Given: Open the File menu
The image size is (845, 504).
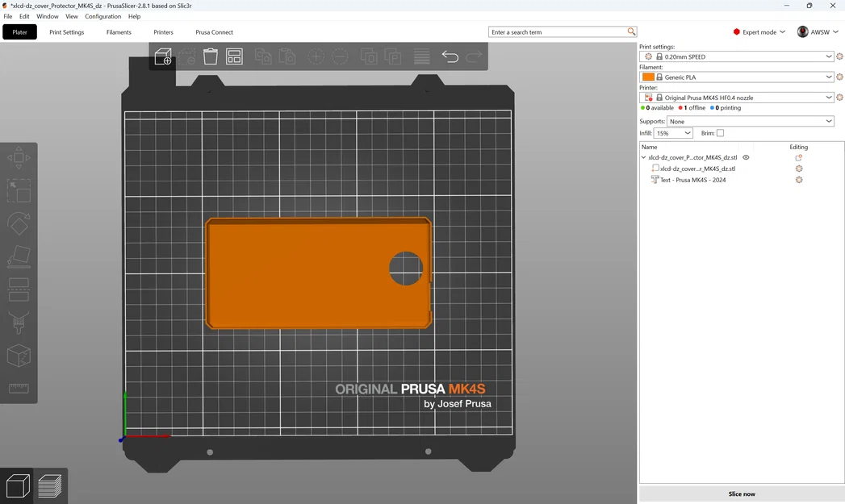Looking at the screenshot, I should pos(8,16).
